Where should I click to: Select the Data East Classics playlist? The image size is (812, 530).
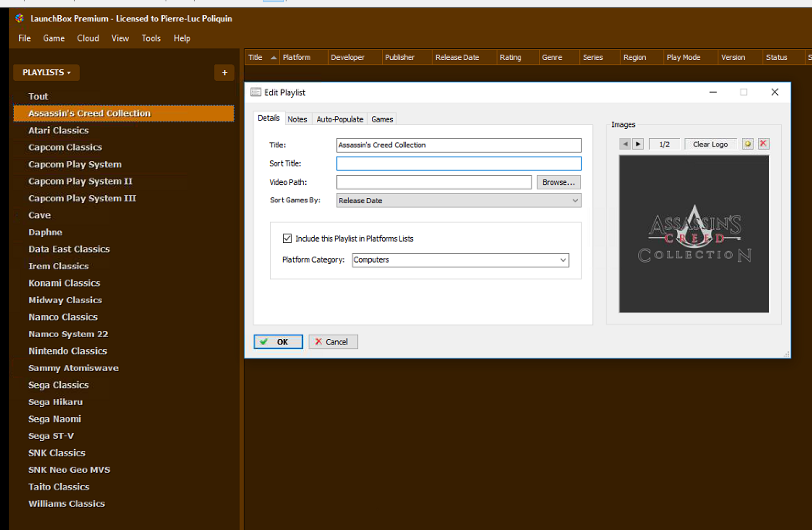coord(124,249)
